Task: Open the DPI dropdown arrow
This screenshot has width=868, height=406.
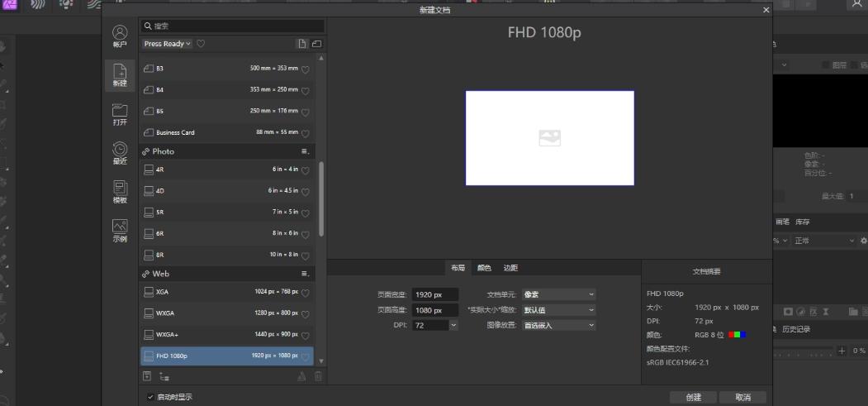Action: pyautogui.click(x=454, y=325)
